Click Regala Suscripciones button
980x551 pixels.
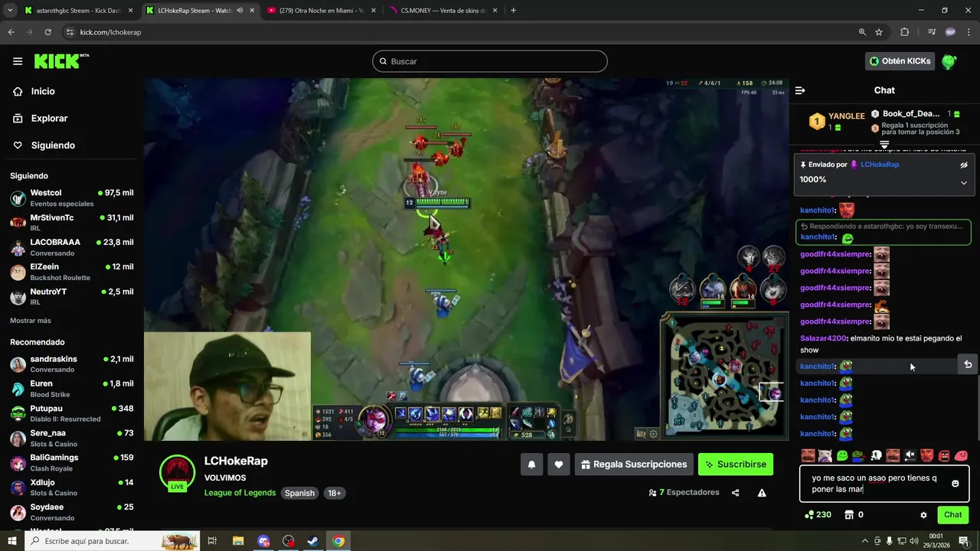click(634, 465)
